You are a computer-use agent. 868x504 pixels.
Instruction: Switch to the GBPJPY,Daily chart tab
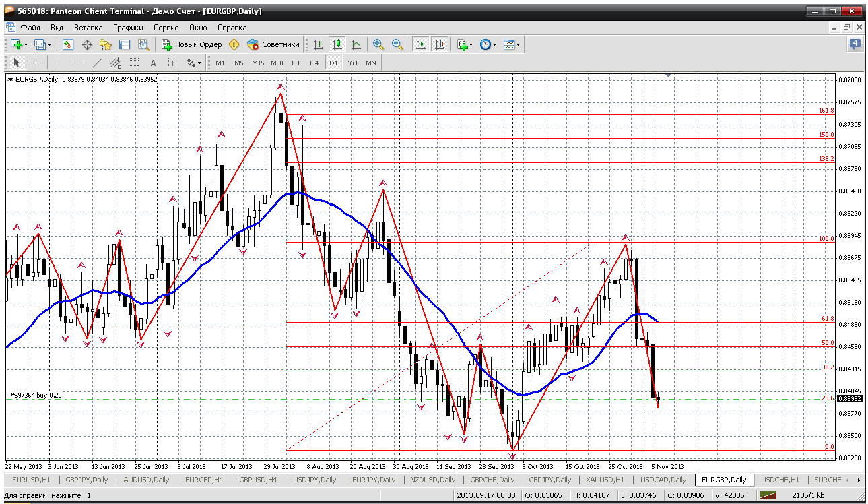(84, 480)
